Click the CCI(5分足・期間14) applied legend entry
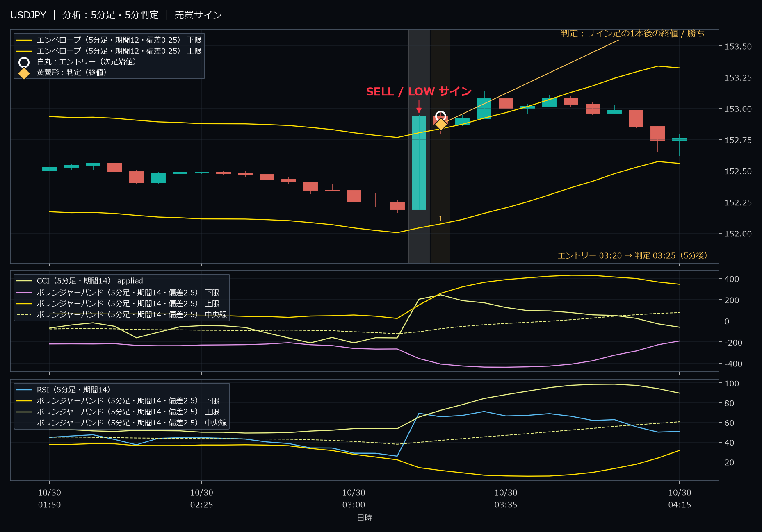The image size is (762, 532). (x=80, y=281)
